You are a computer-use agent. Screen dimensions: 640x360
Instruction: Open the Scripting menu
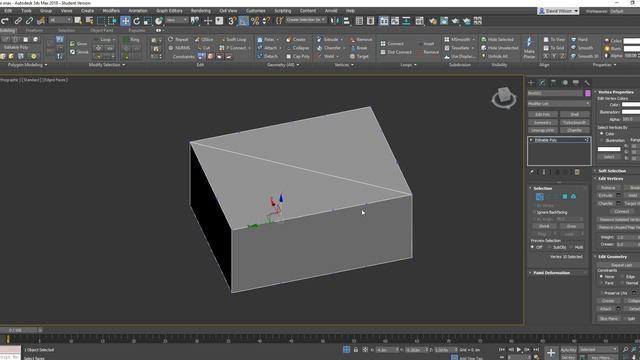tap(282, 11)
